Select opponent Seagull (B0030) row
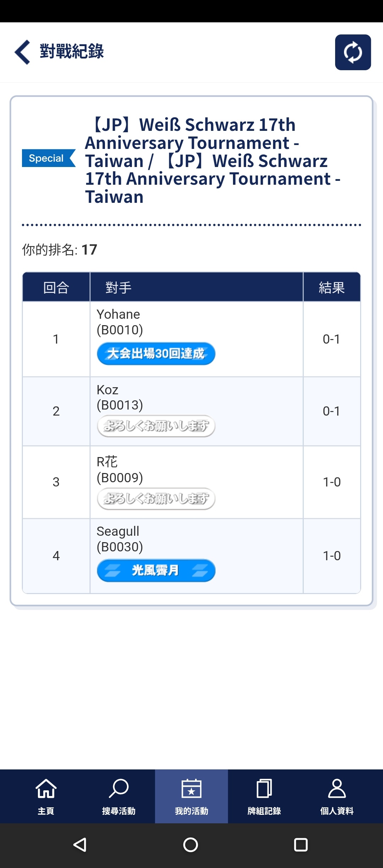 coord(191,556)
